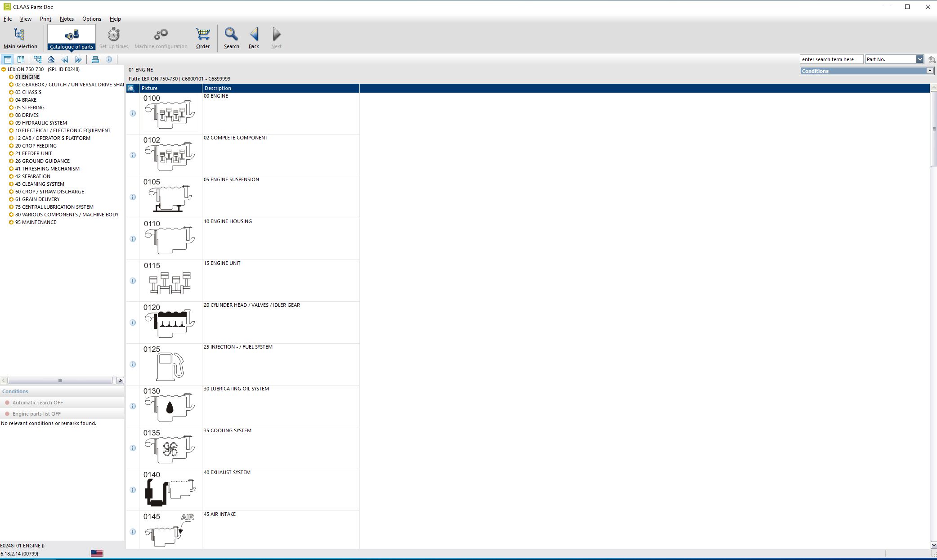Select 43 CLEANING SYSTEM in the tree

40,184
